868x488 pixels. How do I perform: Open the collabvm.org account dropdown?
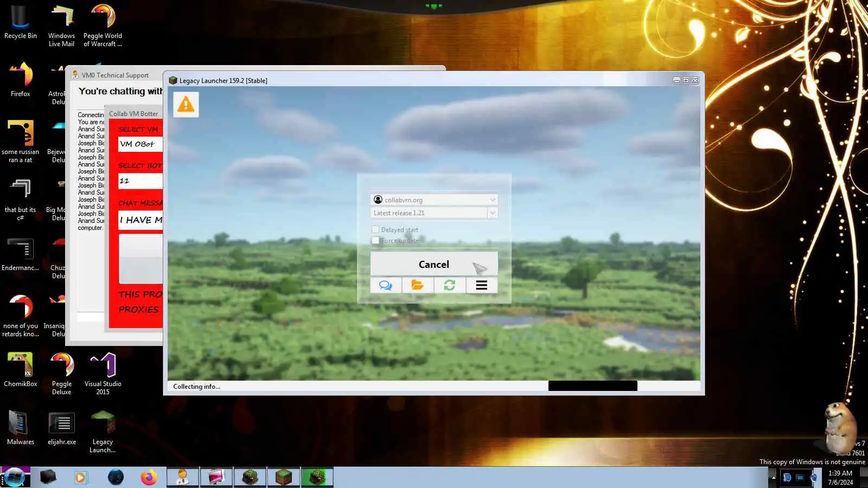coord(434,200)
